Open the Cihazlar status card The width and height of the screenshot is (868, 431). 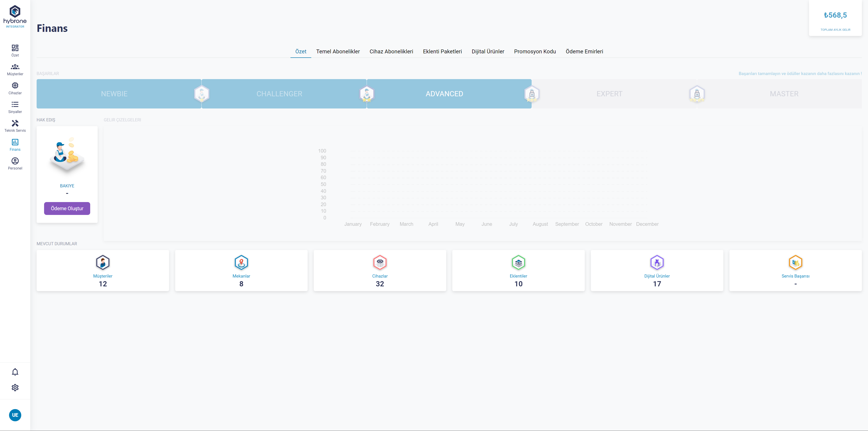[380, 271]
